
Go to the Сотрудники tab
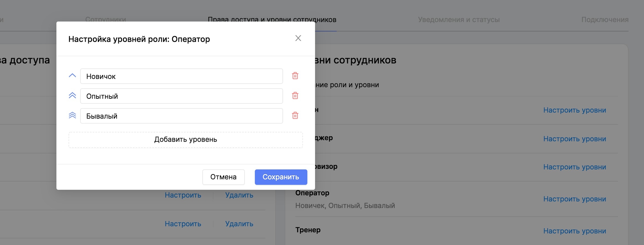(105, 19)
